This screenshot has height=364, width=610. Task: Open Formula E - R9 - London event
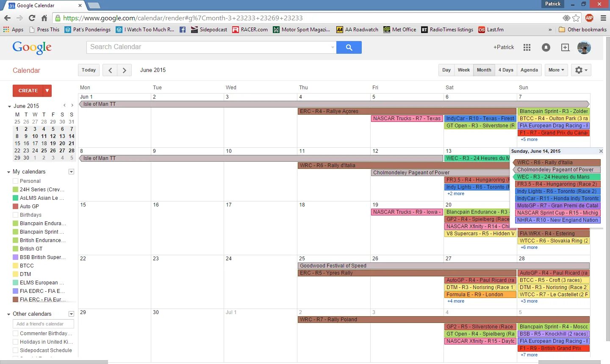click(x=480, y=295)
